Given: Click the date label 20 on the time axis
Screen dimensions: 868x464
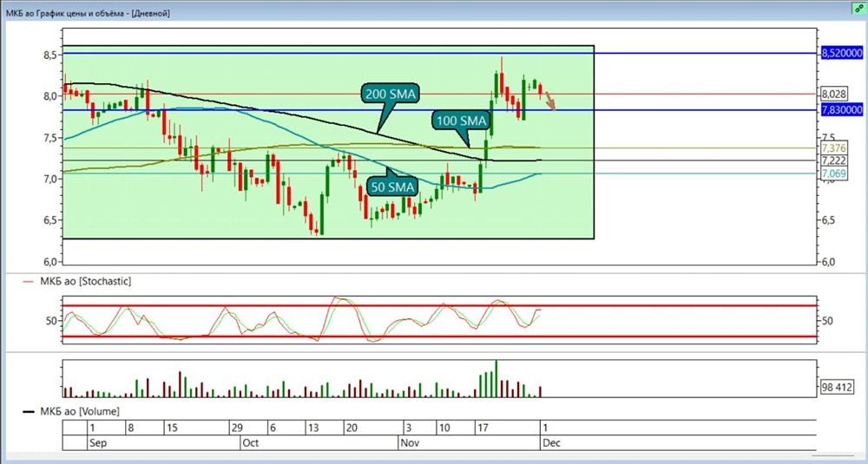Looking at the screenshot, I should [352, 428].
